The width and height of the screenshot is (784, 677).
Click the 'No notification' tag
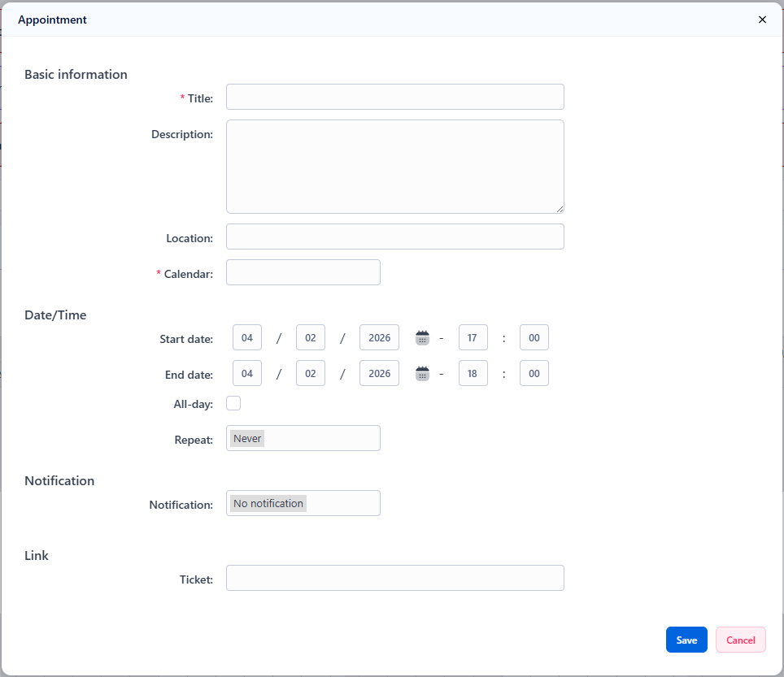[x=268, y=504]
